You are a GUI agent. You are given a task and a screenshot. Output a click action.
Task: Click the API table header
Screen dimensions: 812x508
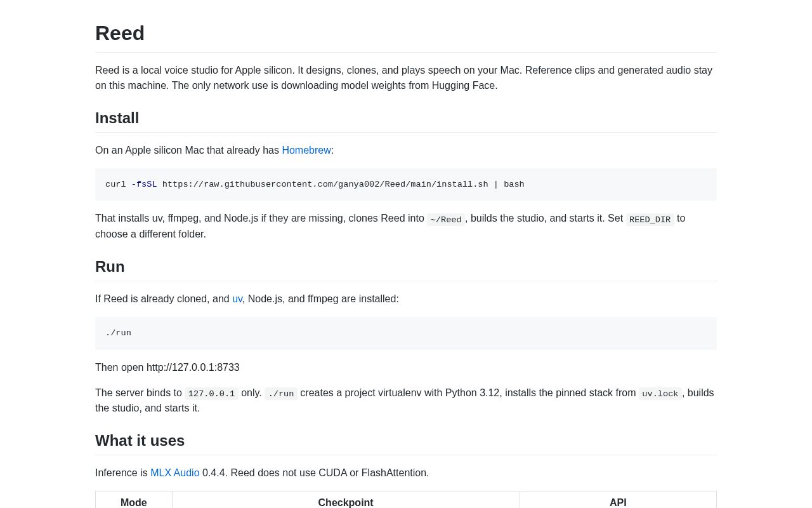tap(618, 502)
